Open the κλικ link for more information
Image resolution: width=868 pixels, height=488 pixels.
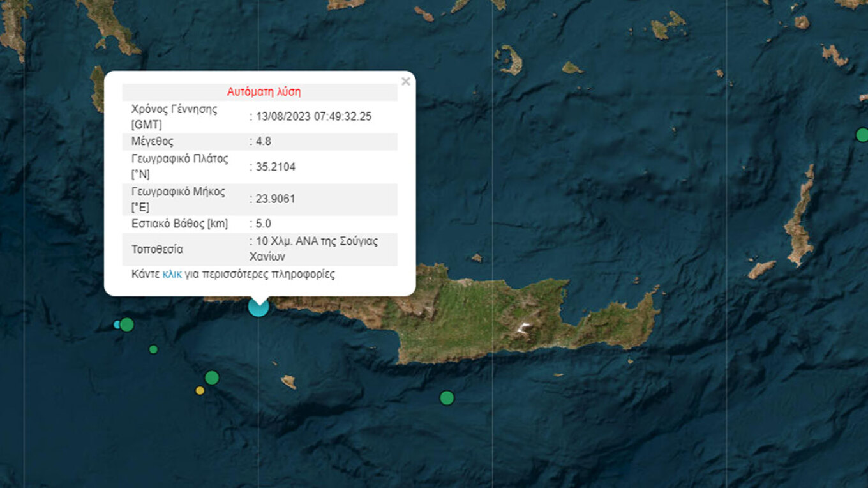click(x=172, y=275)
